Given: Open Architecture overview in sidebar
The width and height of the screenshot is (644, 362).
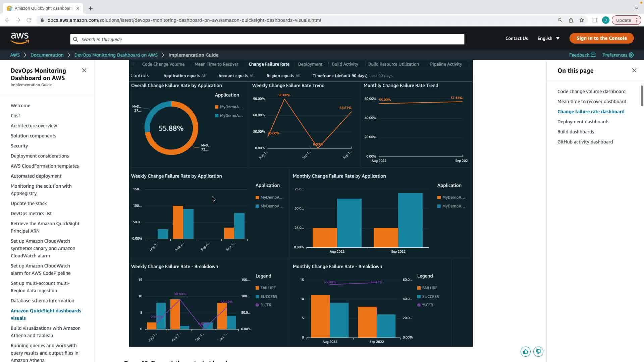Looking at the screenshot, I should [34, 126].
